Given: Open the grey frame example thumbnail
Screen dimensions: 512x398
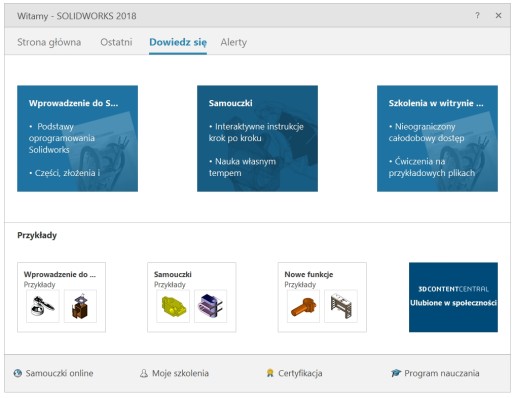Looking at the screenshot, I should pos(341,306).
